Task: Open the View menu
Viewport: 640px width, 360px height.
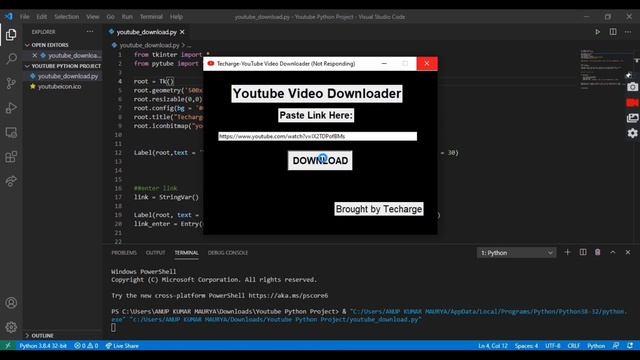Action: pyautogui.click(x=93, y=17)
